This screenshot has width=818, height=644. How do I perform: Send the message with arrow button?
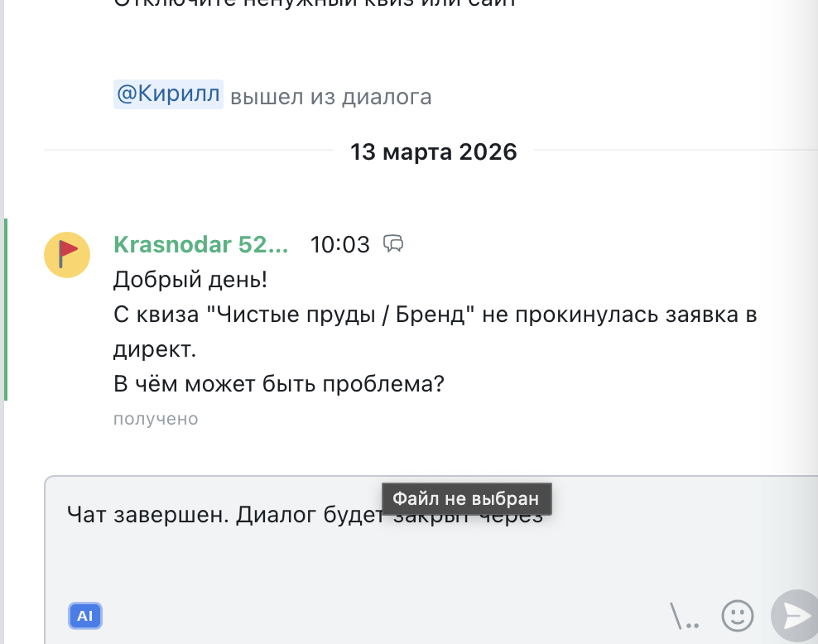pyautogui.click(x=795, y=614)
